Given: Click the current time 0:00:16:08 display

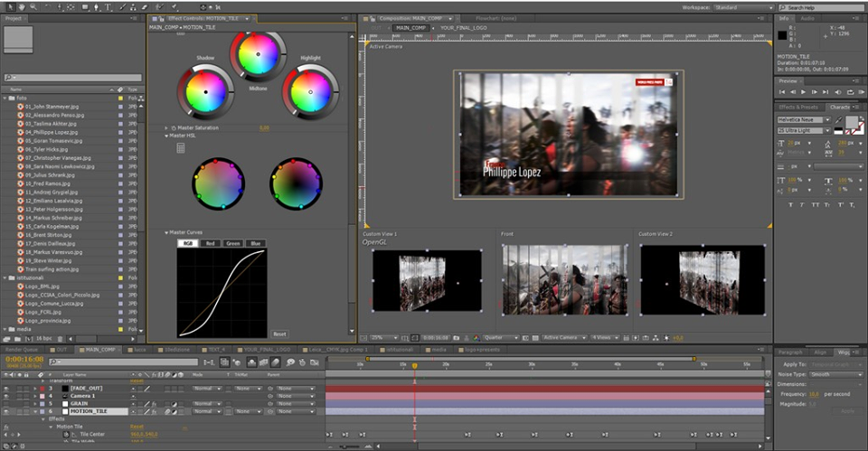Looking at the screenshot, I should pos(24,359).
